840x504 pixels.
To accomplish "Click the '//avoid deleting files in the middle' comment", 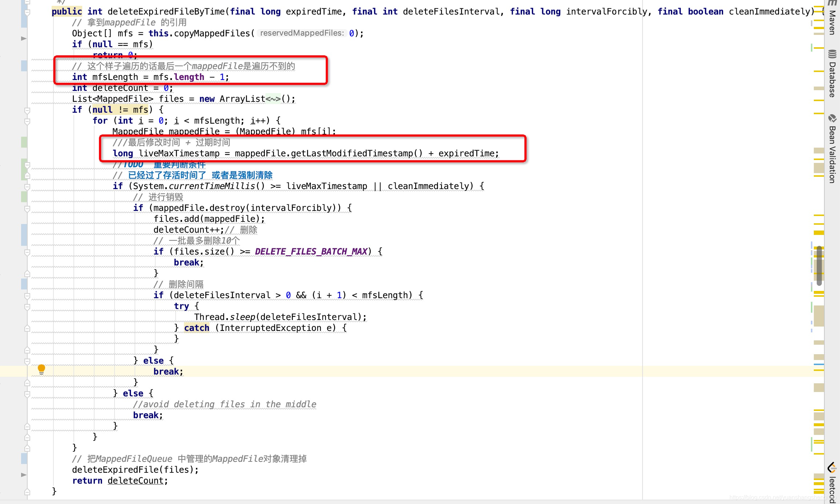I will (x=224, y=404).
